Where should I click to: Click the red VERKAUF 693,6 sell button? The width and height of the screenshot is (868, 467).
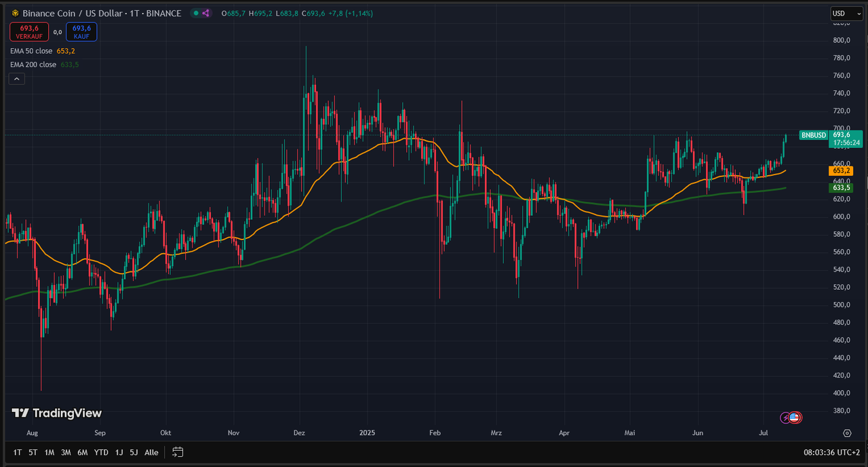(x=28, y=31)
